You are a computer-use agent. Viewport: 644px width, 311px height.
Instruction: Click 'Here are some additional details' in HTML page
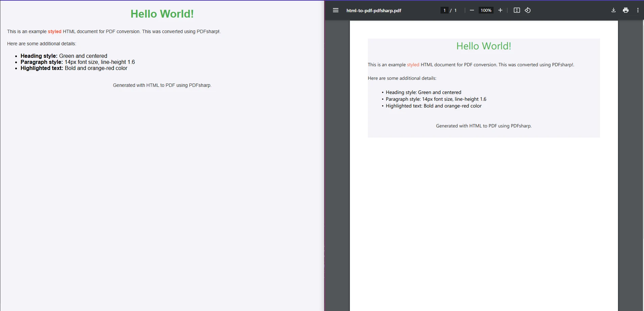coord(42,44)
